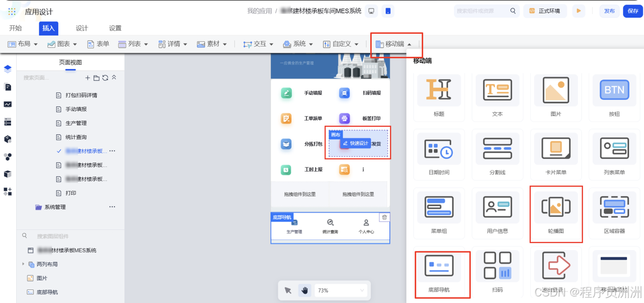644x303 pixels.
Task: Insert the 轮播图 carousel component
Action: click(556, 213)
